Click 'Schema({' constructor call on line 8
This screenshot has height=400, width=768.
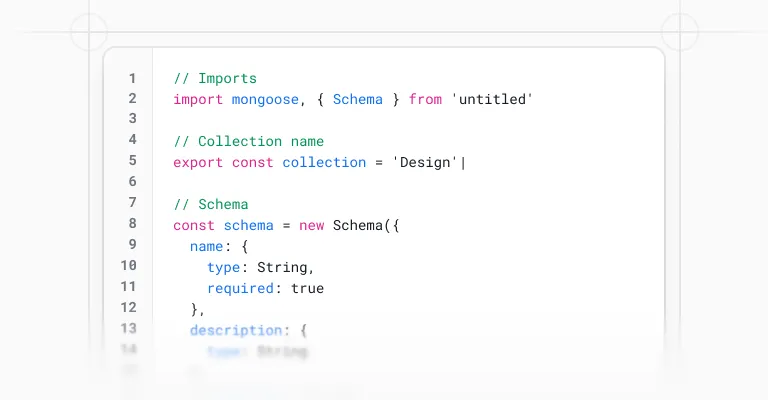click(366, 225)
